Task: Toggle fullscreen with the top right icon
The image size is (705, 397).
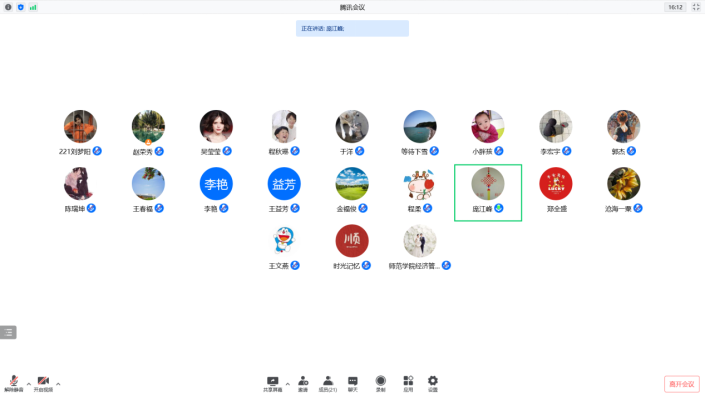Action: [x=696, y=7]
